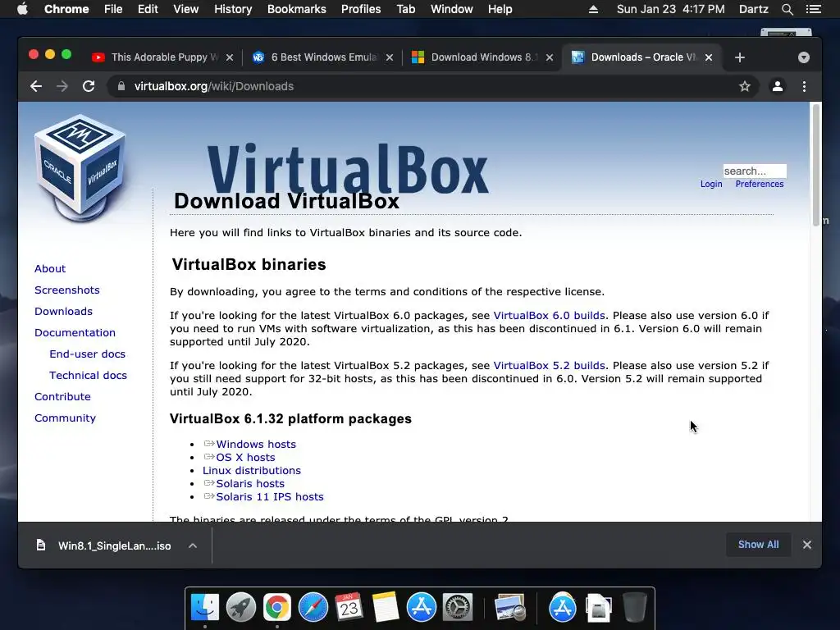The height and width of the screenshot is (630, 840).
Task: Open the Chrome menu in menu bar
Action: pos(66,9)
